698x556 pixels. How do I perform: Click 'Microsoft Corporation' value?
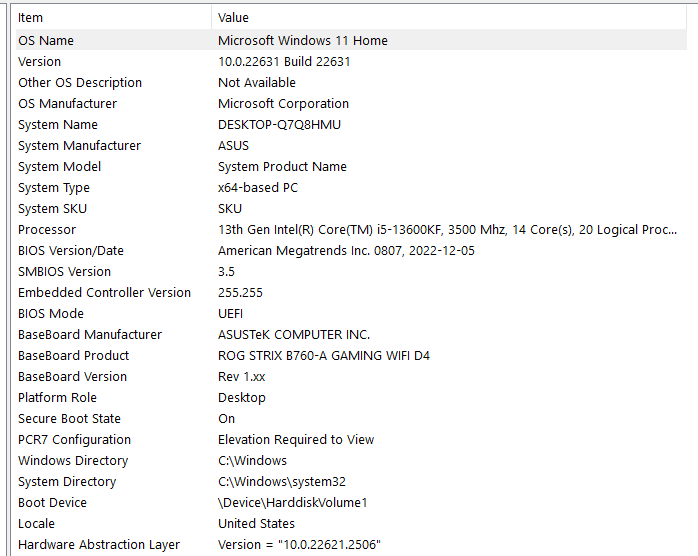[284, 103]
